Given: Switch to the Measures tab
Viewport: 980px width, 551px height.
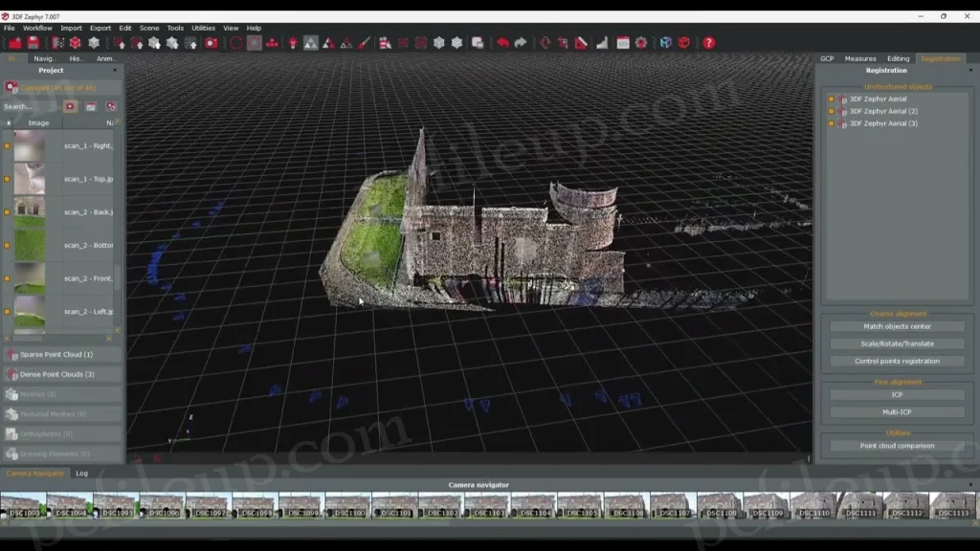Looking at the screenshot, I should coord(859,58).
